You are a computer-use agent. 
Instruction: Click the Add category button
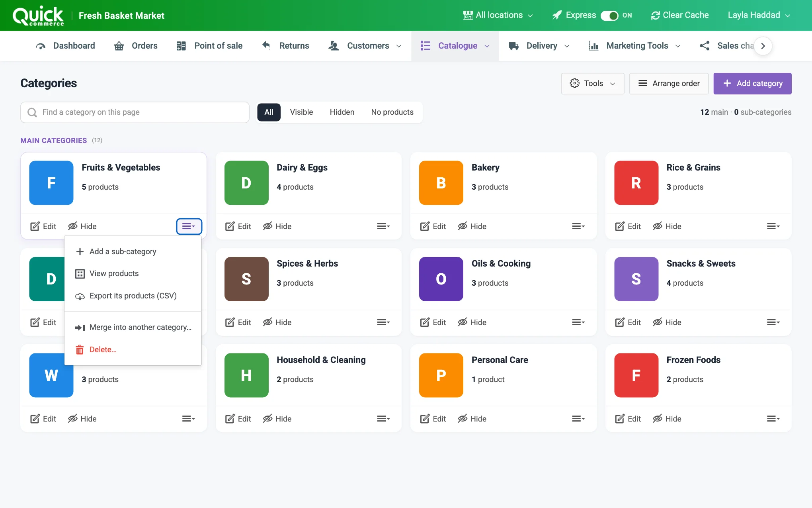[x=752, y=83]
